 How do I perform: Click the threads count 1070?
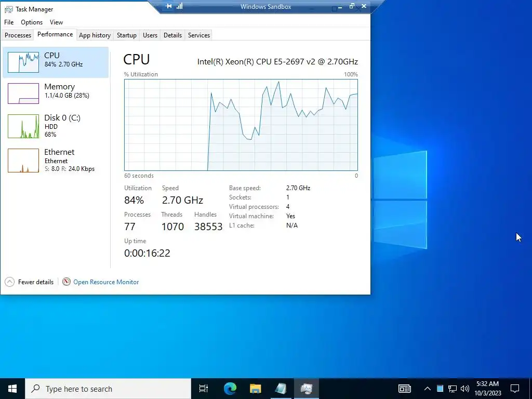(x=172, y=227)
